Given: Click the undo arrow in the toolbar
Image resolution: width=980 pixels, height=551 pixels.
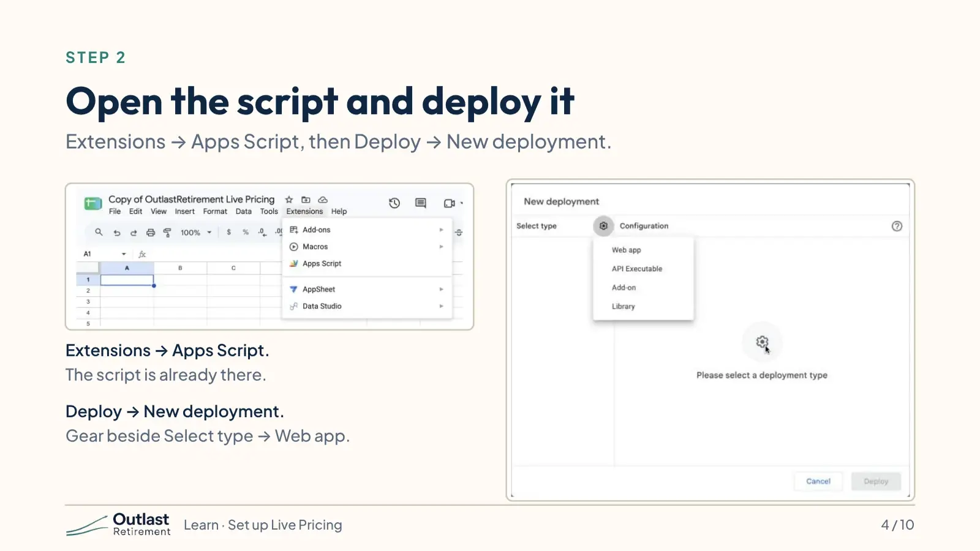Looking at the screenshot, I should [116, 233].
